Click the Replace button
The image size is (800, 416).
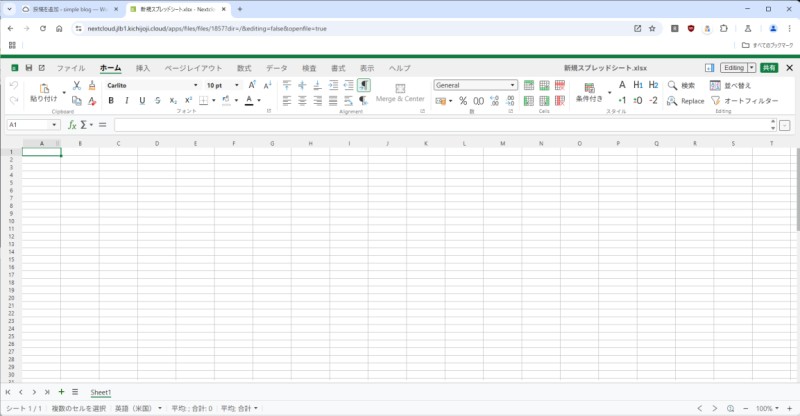pos(686,101)
